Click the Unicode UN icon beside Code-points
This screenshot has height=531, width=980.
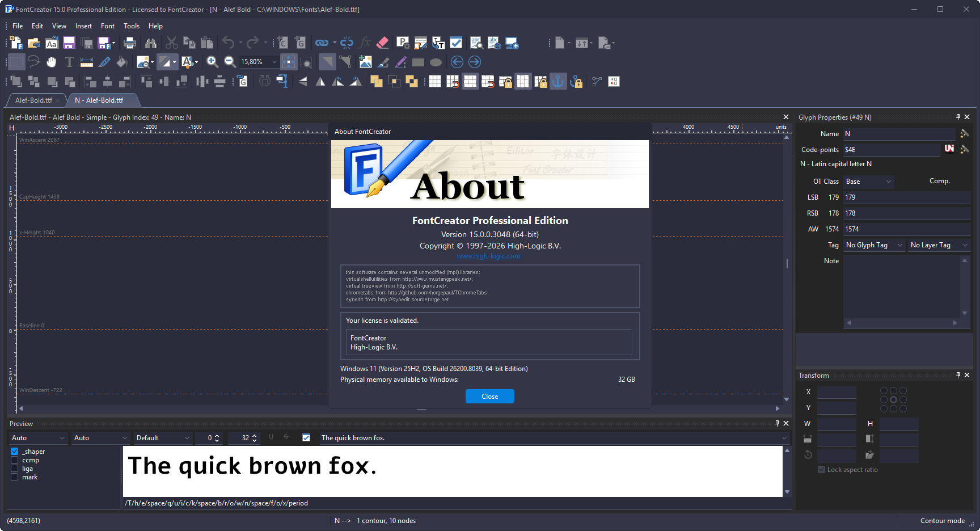coord(949,149)
